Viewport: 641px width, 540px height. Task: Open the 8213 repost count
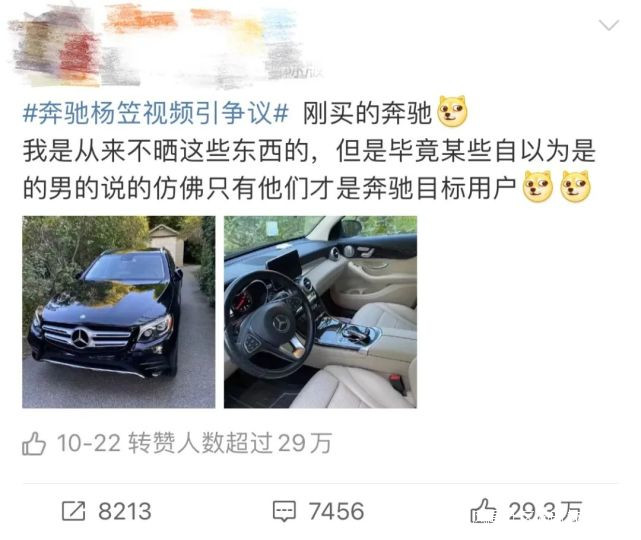coord(125,511)
